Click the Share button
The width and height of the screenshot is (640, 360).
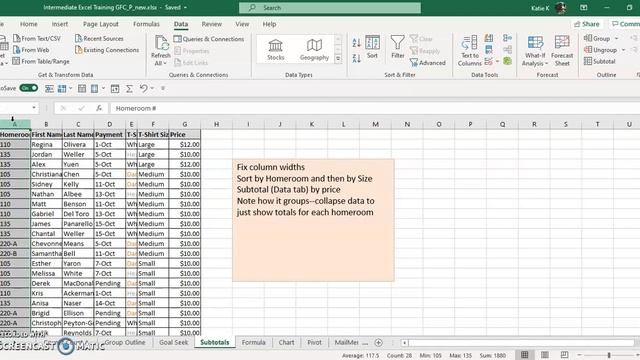(587, 24)
